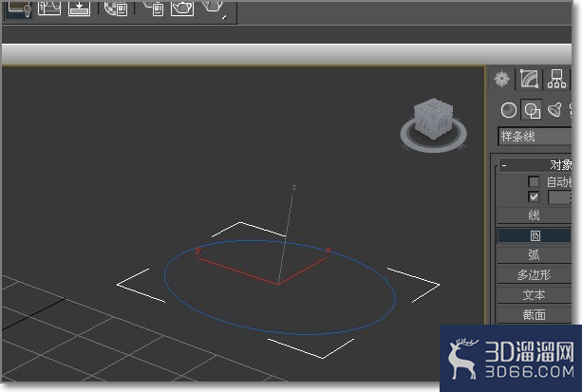
Task: Click the 多边形 polygon button
Action: (x=534, y=275)
